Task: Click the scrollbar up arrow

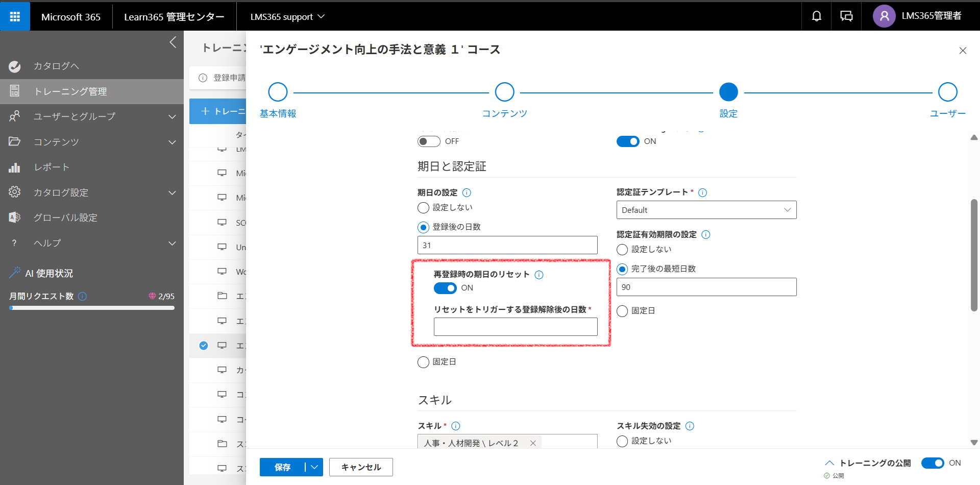Action: [974, 137]
